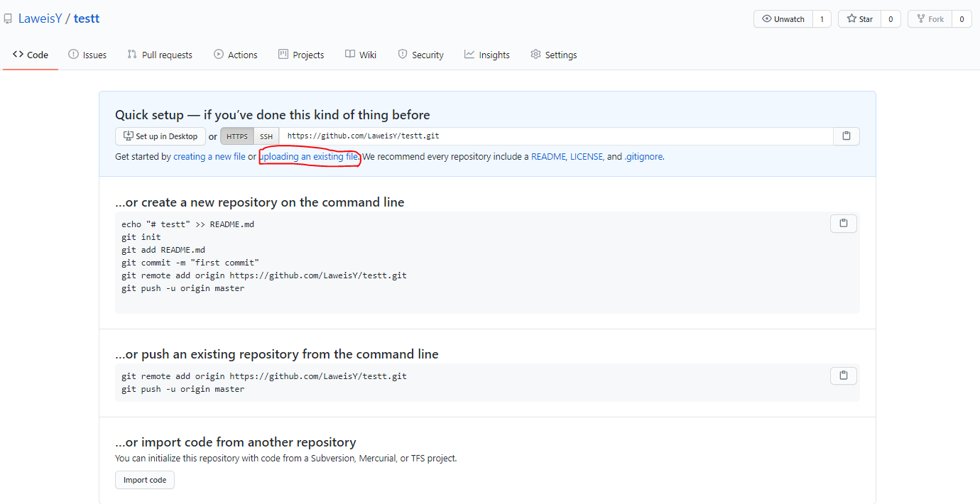Click the Fork button
Viewport: 980px width, 504px height.
930,19
